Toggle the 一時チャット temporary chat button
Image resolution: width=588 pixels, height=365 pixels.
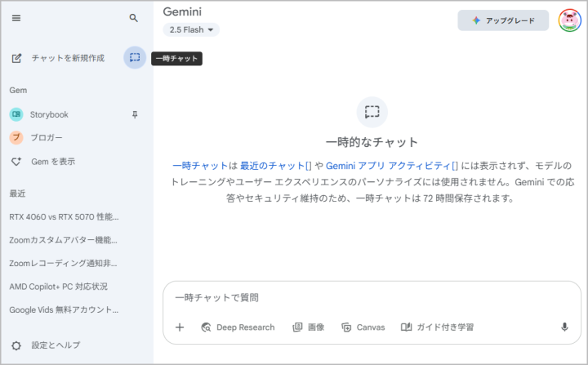[135, 57]
